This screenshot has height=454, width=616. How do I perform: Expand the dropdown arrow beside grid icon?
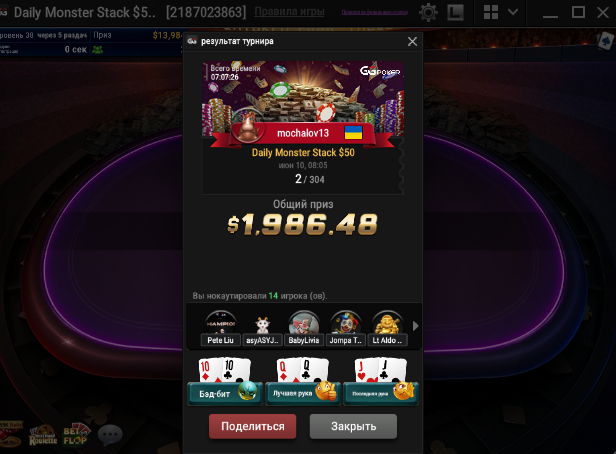point(513,12)
